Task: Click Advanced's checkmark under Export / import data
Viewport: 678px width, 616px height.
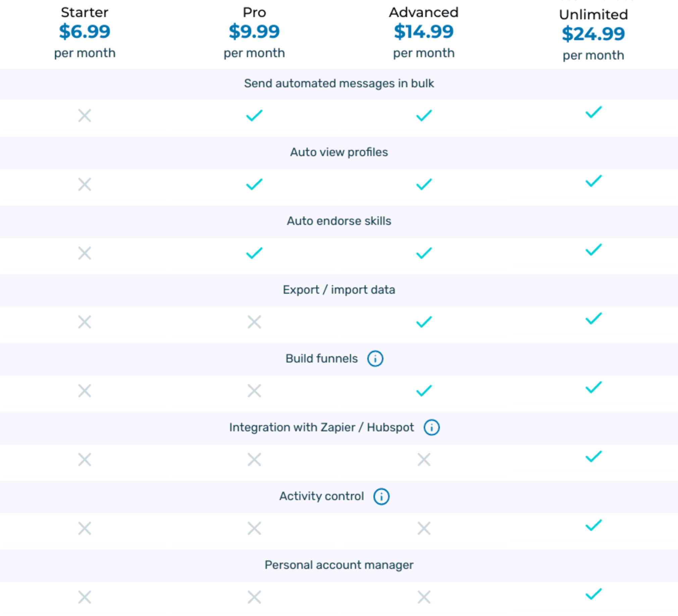Action: pos(424,322)
